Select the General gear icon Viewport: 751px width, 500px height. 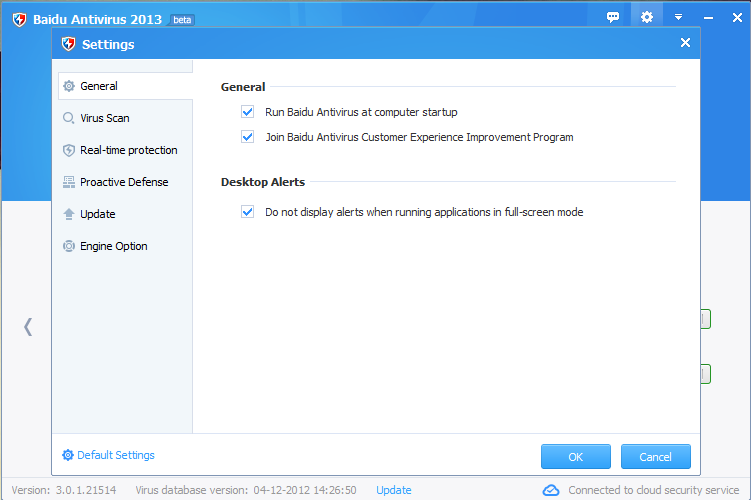69,86
